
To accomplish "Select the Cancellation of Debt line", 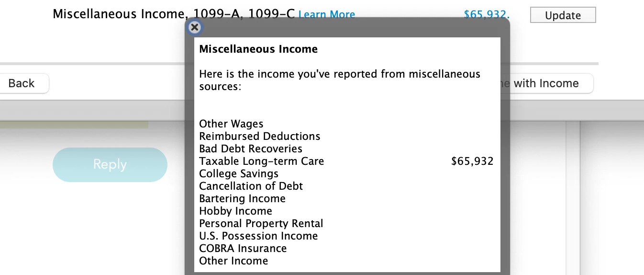I will pos(251,186).
